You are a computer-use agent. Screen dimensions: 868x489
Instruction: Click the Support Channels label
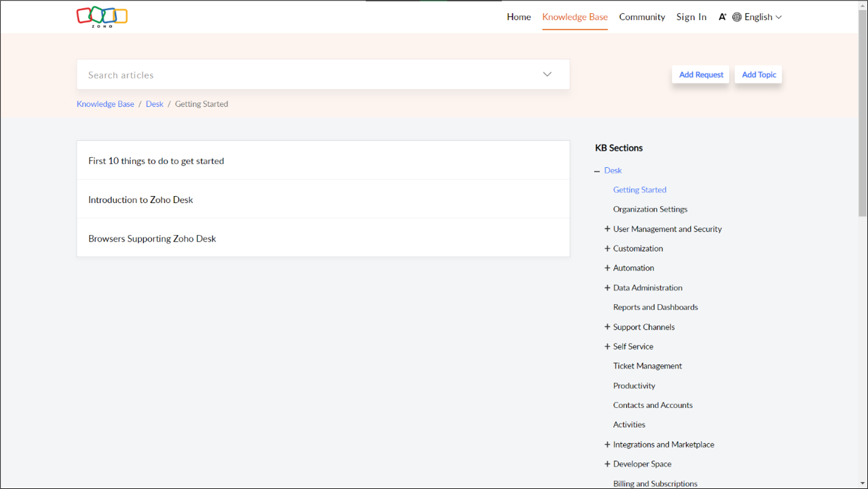click(x=644, y=327)
